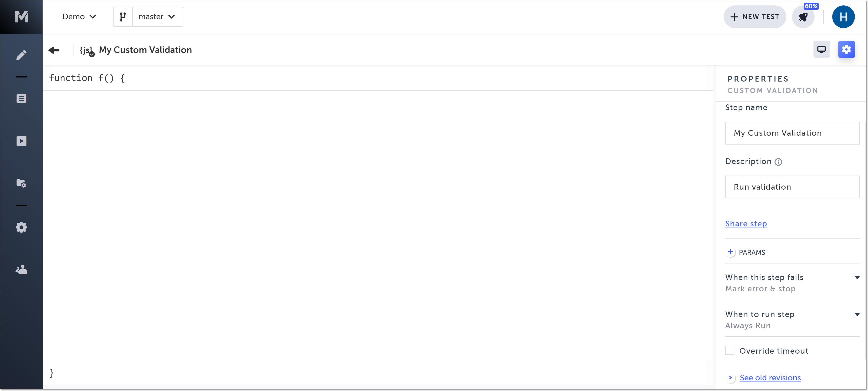Click the monitor screen icon
Screen dimensions: 868x391
pyautogui.click(x=821, y=50)
